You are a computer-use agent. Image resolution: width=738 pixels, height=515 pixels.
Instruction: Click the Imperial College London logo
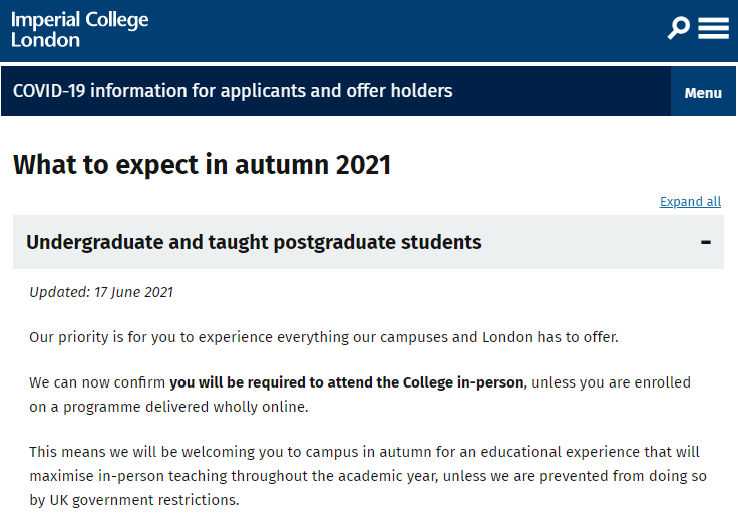pos(80,30)
